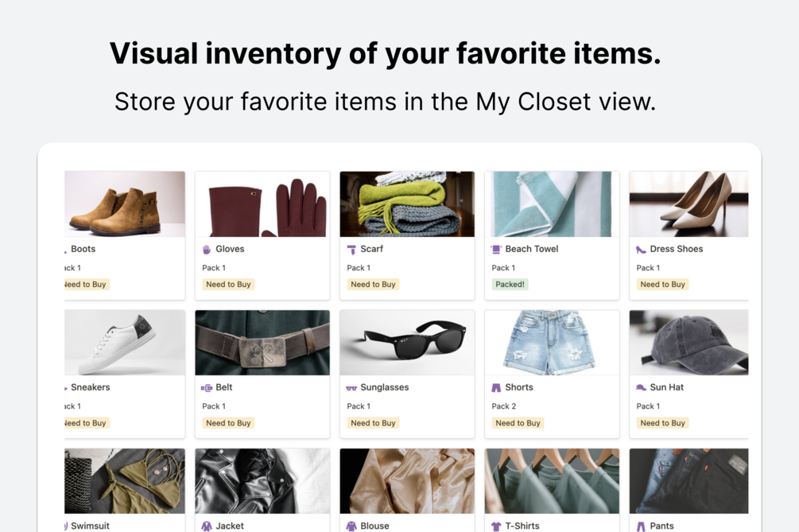799x532 pixels.
Task: Click the jacket icon next to Jacket
Action: [207, 526]
